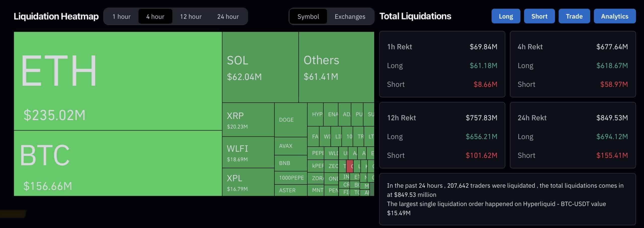
Task: Click the AVAX heatmap tile
Action: click(x=291, y=146)
